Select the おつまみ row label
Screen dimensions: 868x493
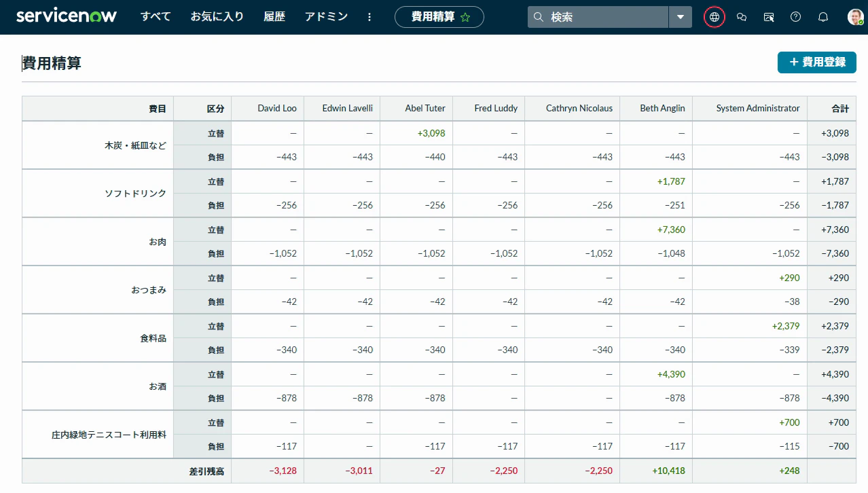tap(149, 290)
